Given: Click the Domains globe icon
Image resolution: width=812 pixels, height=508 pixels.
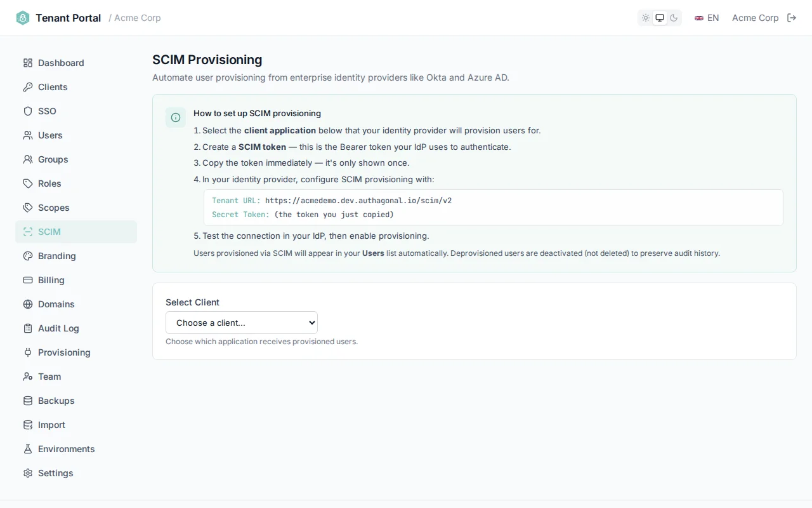Looking at the screenshot, I should tap(28, 304).
